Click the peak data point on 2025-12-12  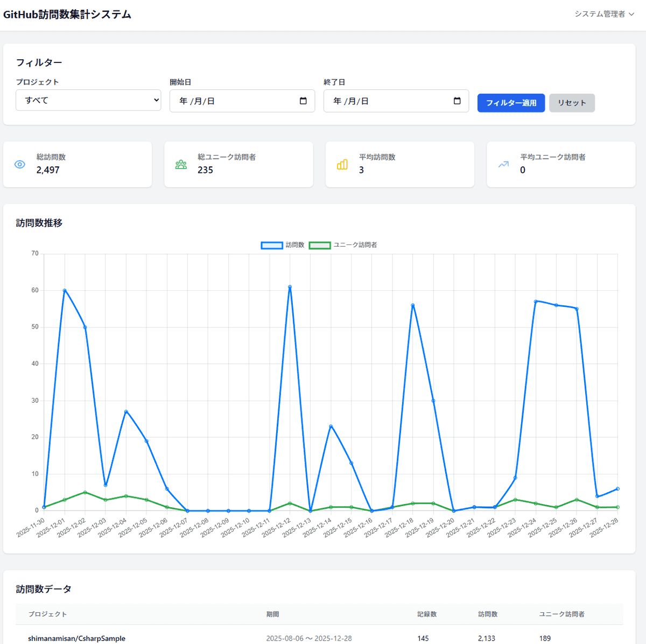[x=289, y=287]
